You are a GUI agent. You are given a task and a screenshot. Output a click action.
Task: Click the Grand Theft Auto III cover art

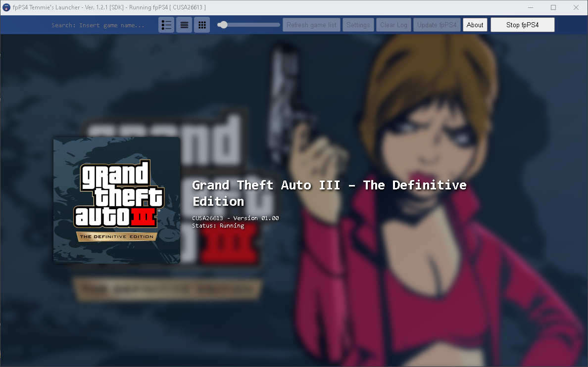coord(117,199)
